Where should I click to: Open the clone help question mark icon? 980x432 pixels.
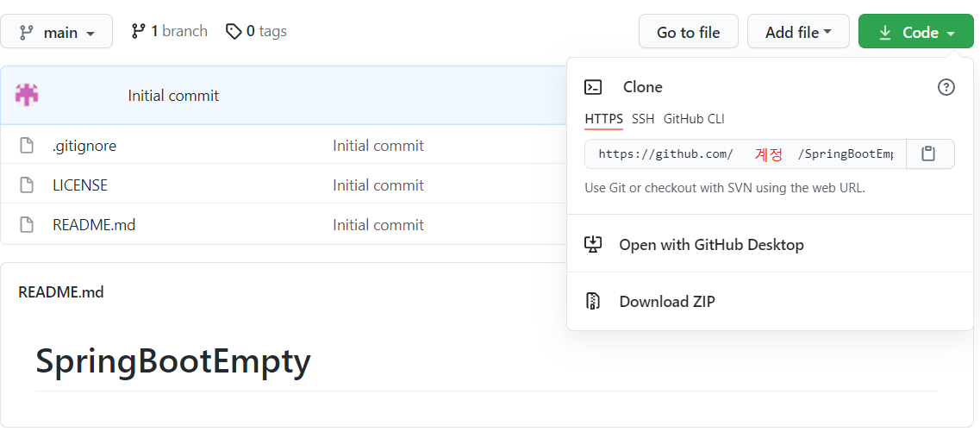[946, 87]
